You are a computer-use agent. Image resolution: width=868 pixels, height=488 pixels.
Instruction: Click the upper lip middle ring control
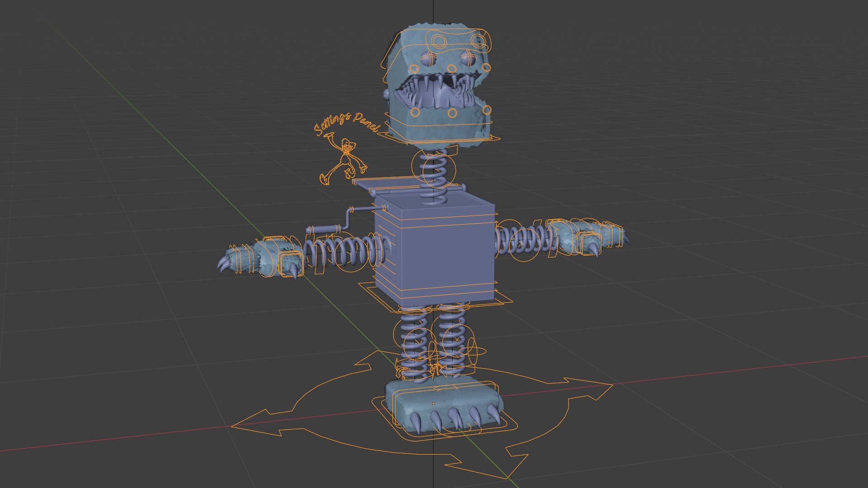click(x=451, y=69)
